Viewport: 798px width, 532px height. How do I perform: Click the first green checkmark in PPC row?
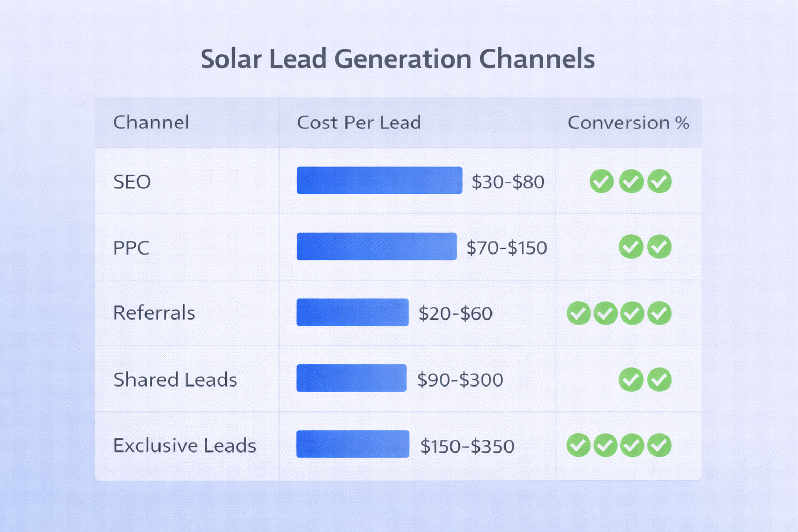coord(631,247)
